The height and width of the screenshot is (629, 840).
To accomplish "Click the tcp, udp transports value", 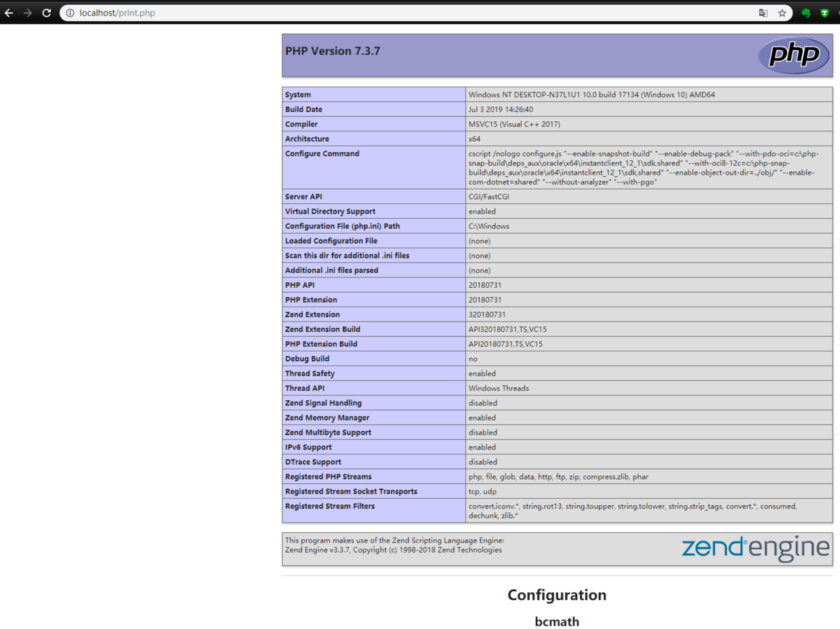I will pyautogui.click(x=482, y=492).
